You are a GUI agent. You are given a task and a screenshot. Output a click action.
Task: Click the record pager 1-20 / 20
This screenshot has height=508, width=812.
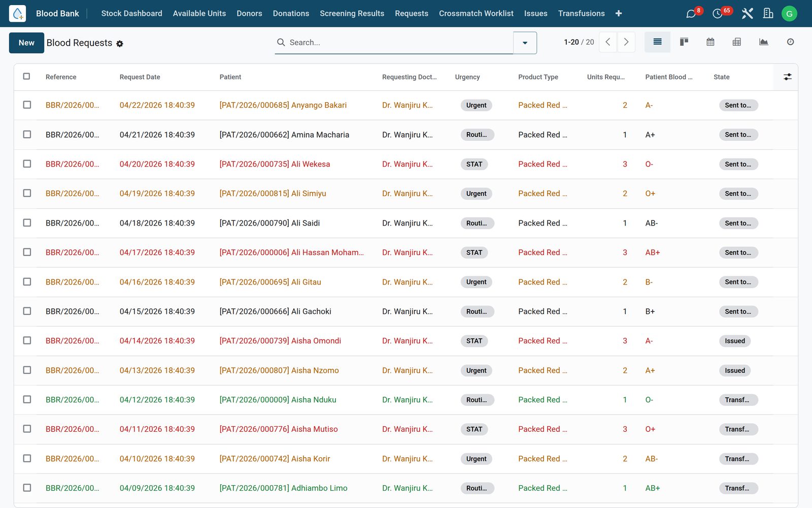(x=579, y=42)
